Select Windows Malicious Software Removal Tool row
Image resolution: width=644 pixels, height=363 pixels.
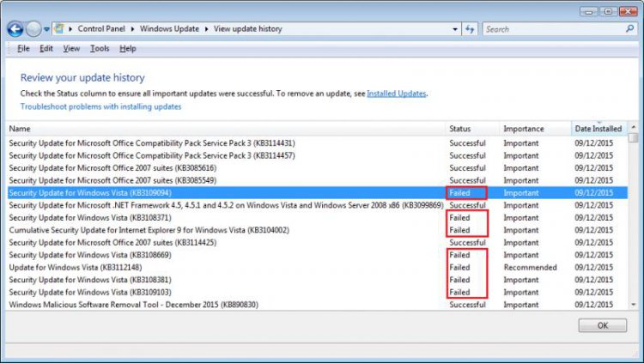(x=318, y=305)
